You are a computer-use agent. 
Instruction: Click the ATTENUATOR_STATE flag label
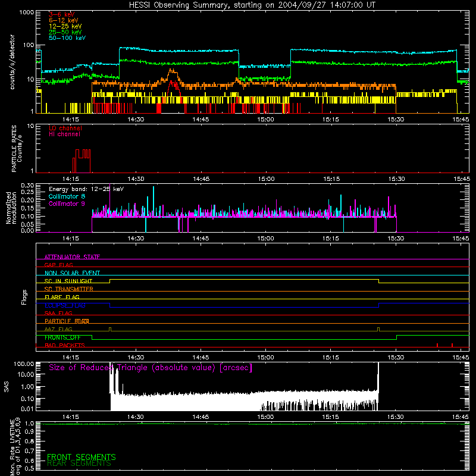72,257
